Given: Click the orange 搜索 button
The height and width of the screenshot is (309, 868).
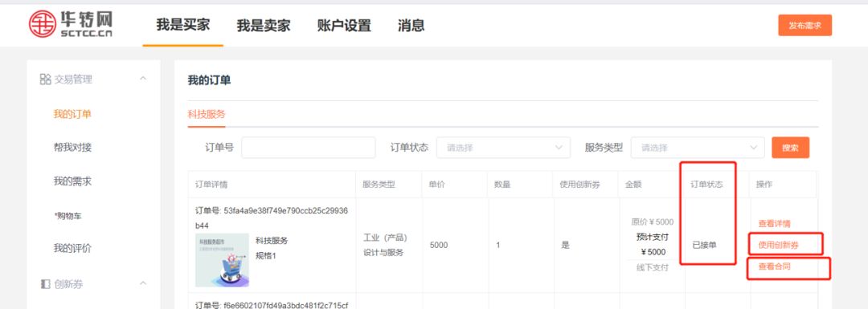Looking at the screenshot, I should [x=791, y=148].
